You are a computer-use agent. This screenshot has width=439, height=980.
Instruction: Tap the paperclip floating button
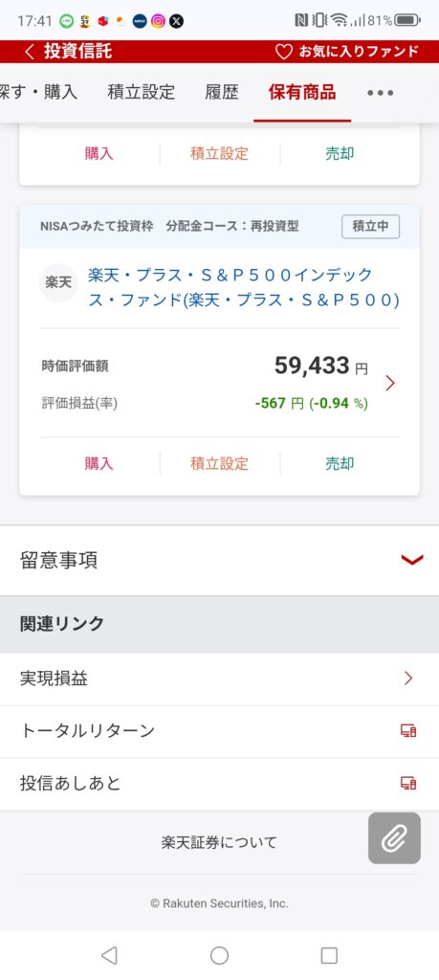tap(394, 838)
